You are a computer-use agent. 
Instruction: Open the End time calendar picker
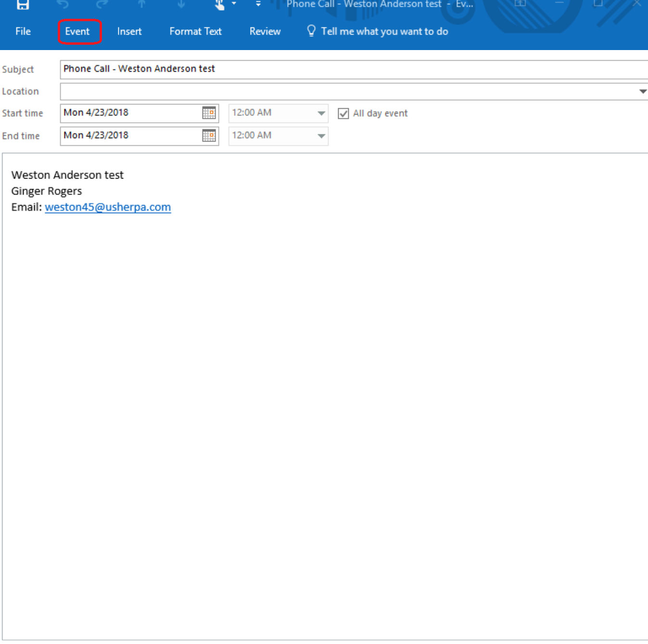coord(209,136)
